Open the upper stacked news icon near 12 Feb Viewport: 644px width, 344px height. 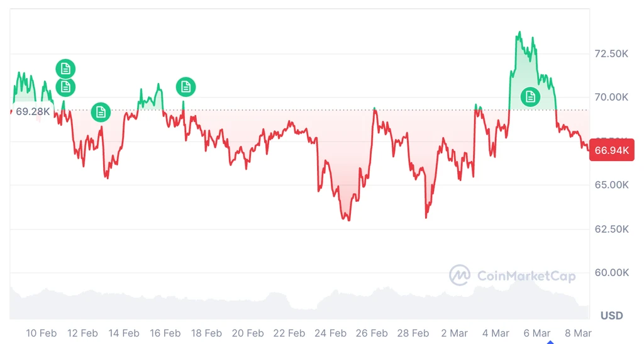coord(65,69)
